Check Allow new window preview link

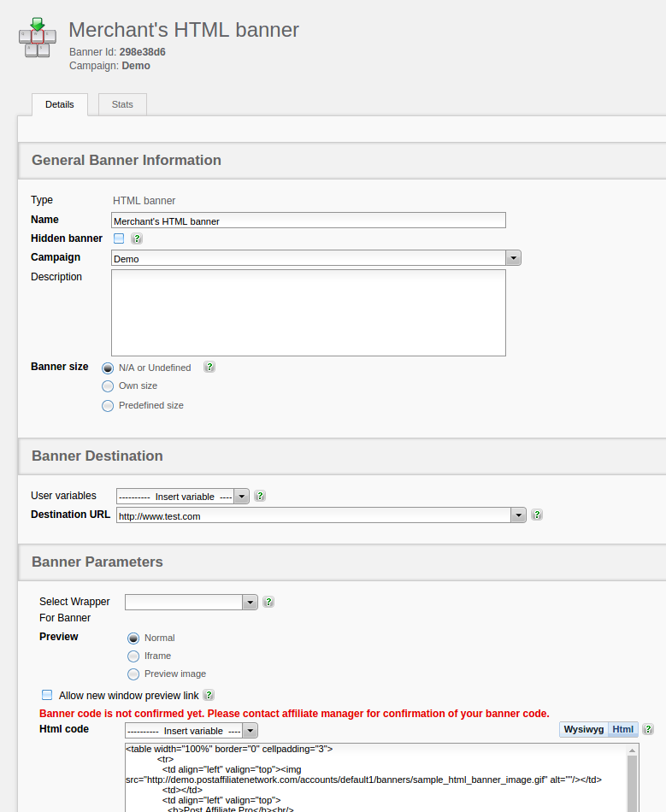pos(47,696)
